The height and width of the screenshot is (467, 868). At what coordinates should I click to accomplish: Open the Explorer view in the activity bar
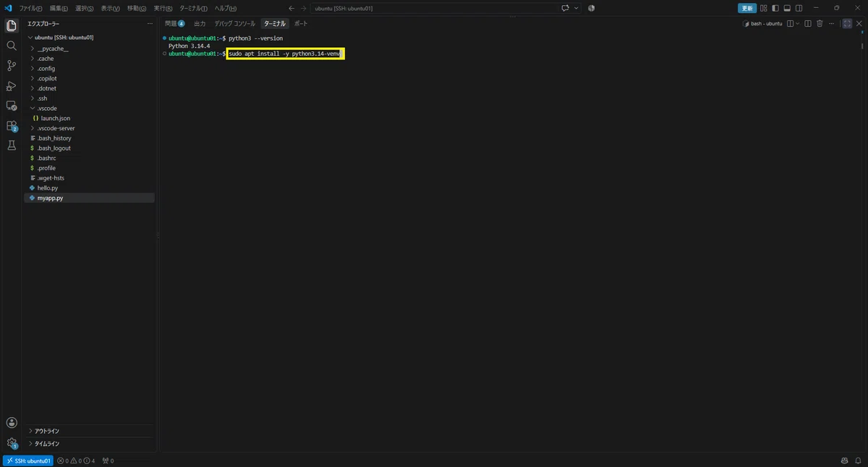(x=12, y=26)
